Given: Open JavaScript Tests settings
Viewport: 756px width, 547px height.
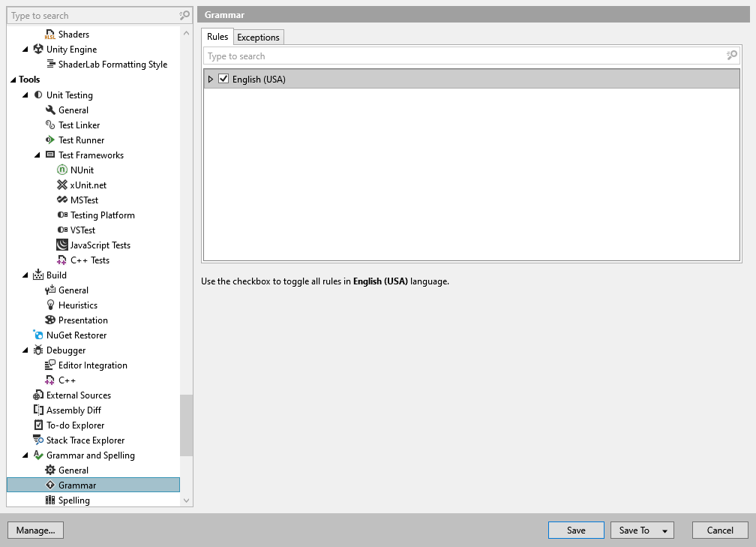Looking at the screenshot, I should click(x=63, y=245).
